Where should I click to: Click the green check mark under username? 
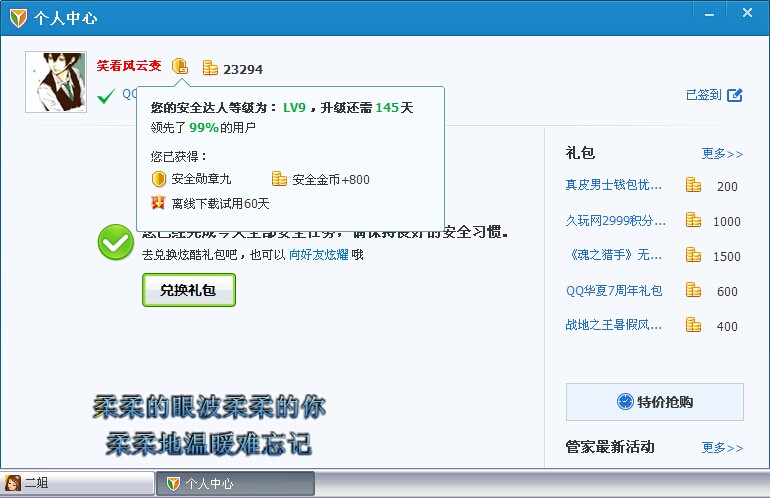pyautogui.click(x=106, y=96)
